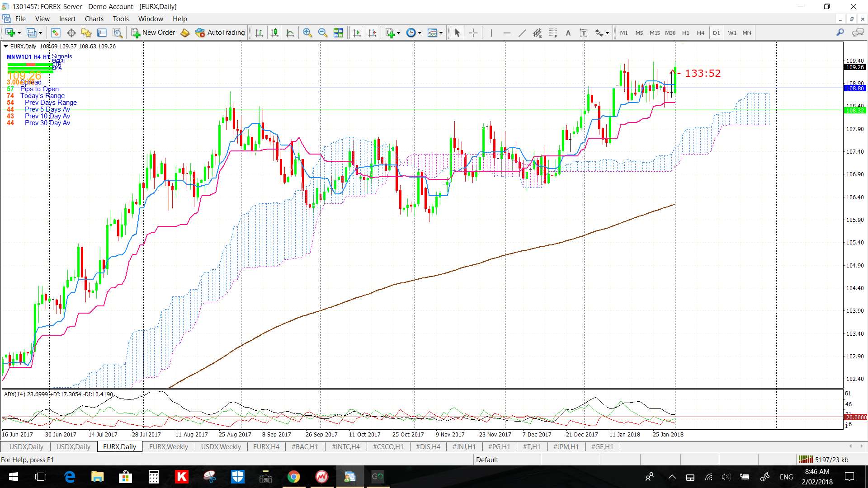868x488 pixels.
Task: Draw an equidistant channel
Action: coord(538,33)
